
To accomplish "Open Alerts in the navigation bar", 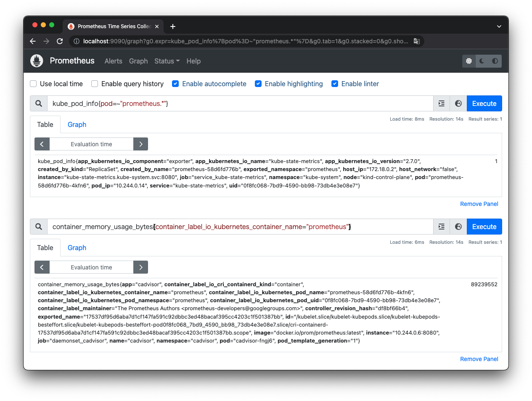I will (x=114, y=61).
